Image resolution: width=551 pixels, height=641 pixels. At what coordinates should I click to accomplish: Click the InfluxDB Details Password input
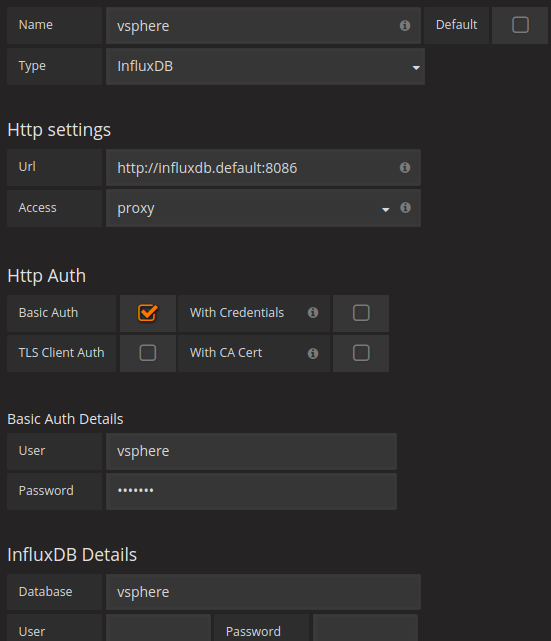(x=365, y=628)
